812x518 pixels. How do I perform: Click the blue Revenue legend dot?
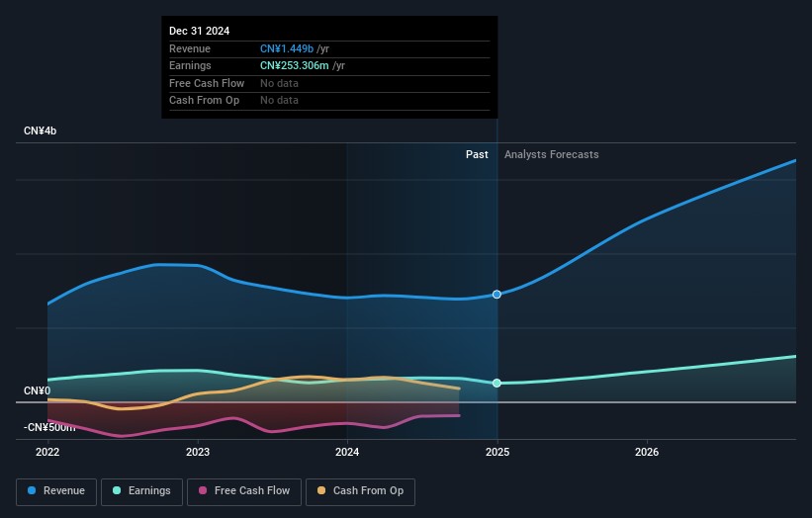[x=32, y=490]
